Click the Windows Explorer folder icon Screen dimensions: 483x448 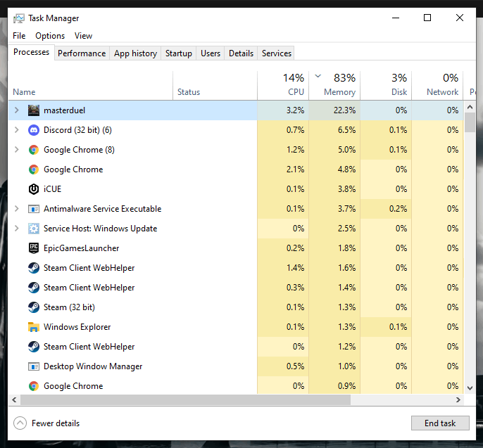pos(34,327)
